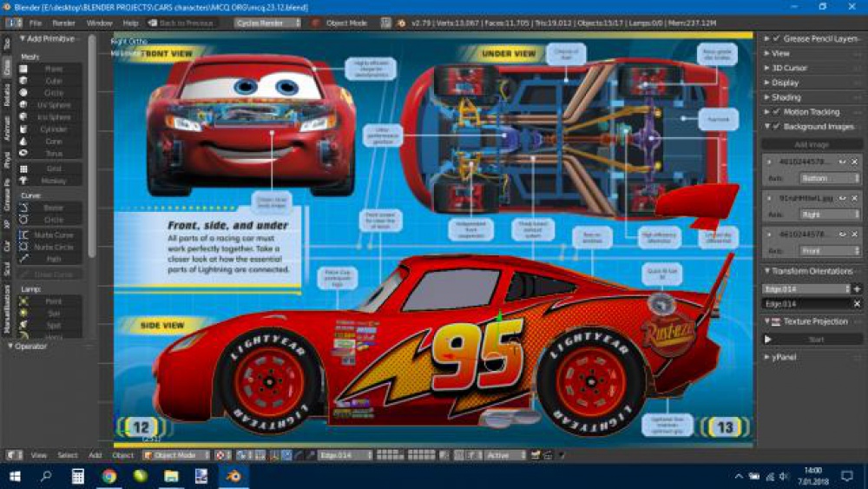868x489 pixels.
Task: Open the Axis dropdown set to Bottom
Action: [829, 178]
